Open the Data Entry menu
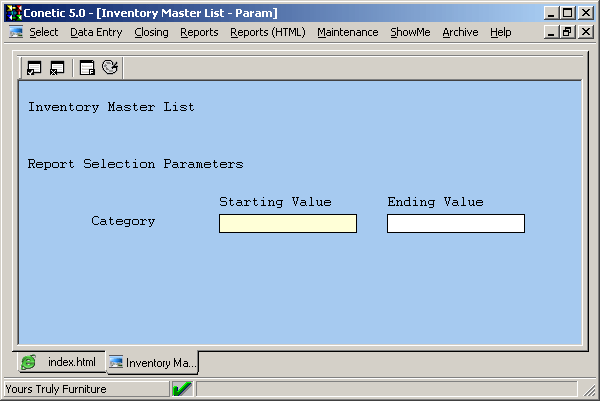Viewport: 600px width, 401px height. [96, 32]
